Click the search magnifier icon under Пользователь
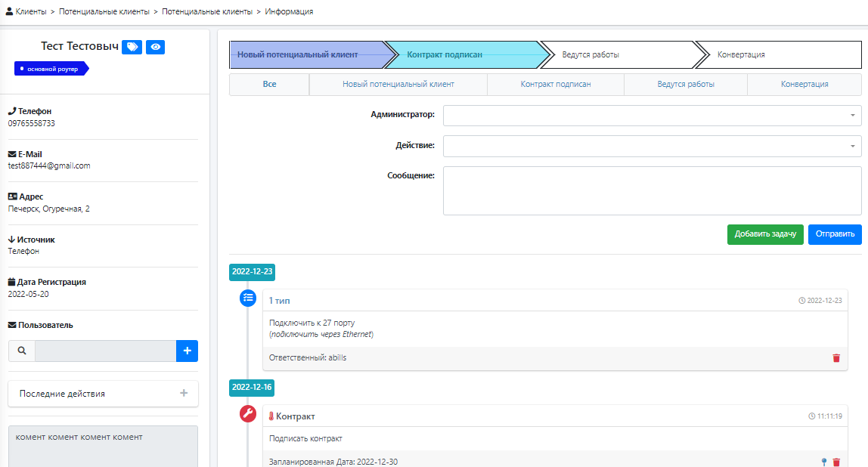This screenshot has width=868, height=467. click(21, 351)
